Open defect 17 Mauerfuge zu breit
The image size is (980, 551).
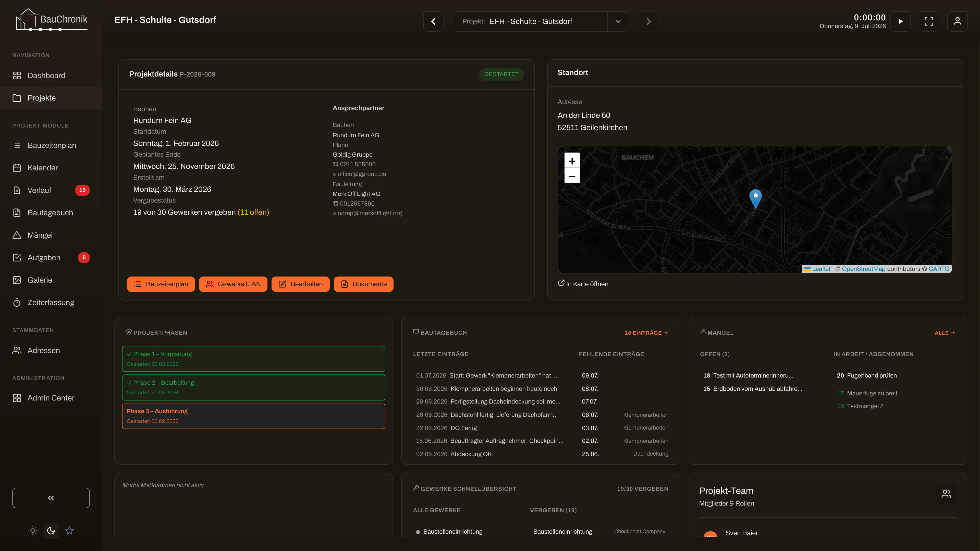coord(867,393)
